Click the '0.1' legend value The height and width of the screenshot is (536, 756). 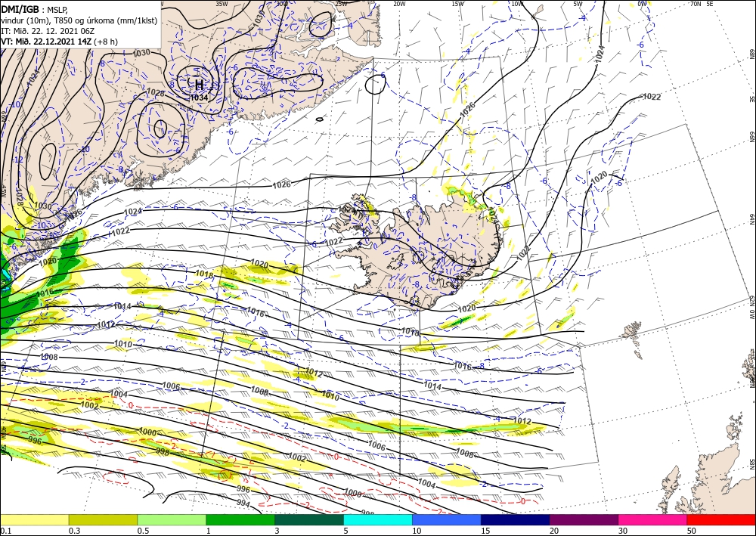pyautogui.click(x=5, y=531)
